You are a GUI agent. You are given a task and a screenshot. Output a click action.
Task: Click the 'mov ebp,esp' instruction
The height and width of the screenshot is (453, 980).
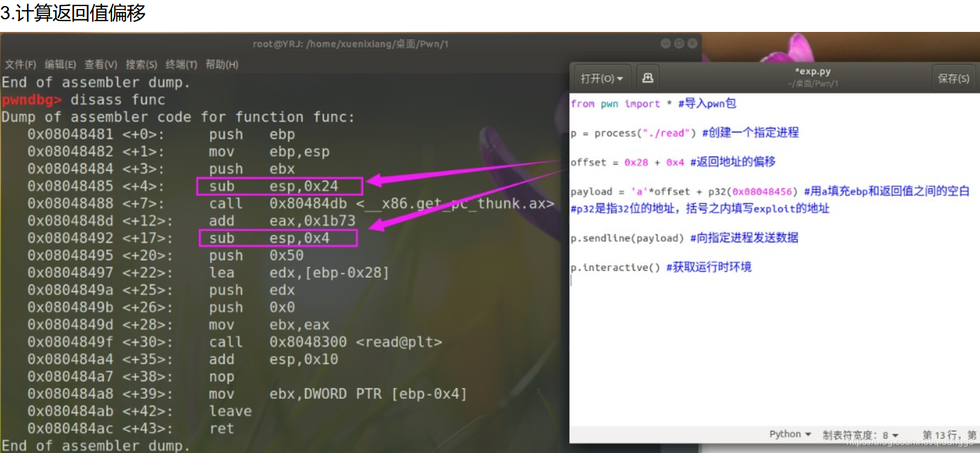click(269, 152)
